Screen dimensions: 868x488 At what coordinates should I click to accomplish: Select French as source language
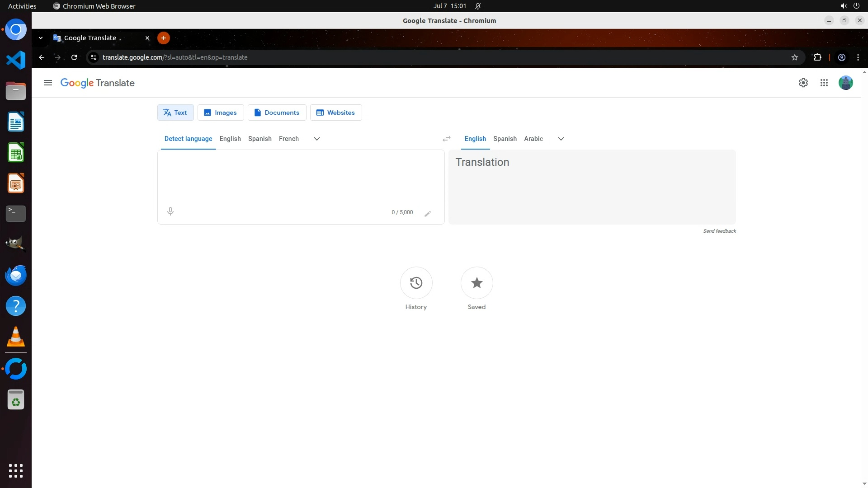(x=288, y=139)
